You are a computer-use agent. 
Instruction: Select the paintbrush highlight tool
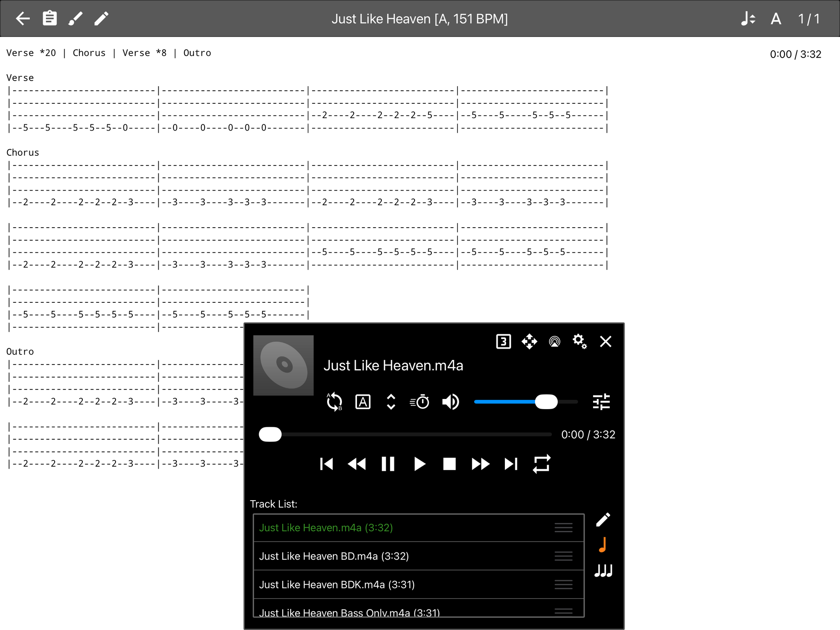point(76,18)
